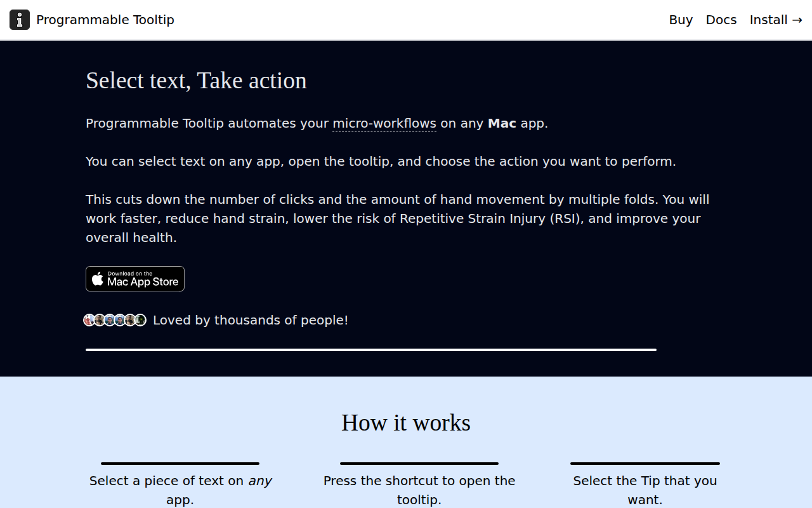Click the black bar above first step
This screenshot has width=812, height=508.
pyautogui.click(x=180, y=464)
